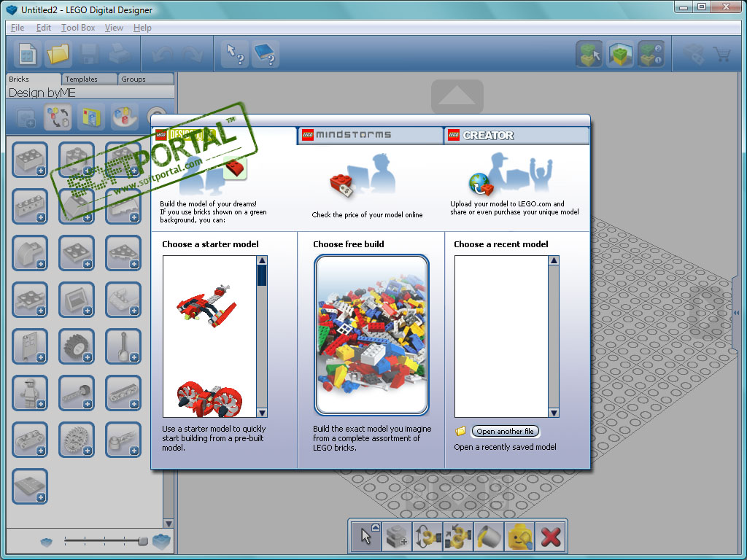Choose the red airplane starter model
Viewport: 747px width, 560px height.
207,306
